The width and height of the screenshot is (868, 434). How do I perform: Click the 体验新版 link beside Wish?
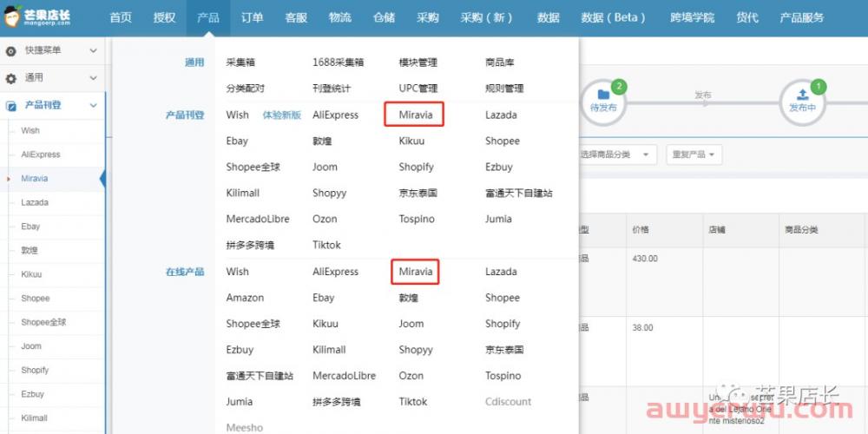[282, 115]
